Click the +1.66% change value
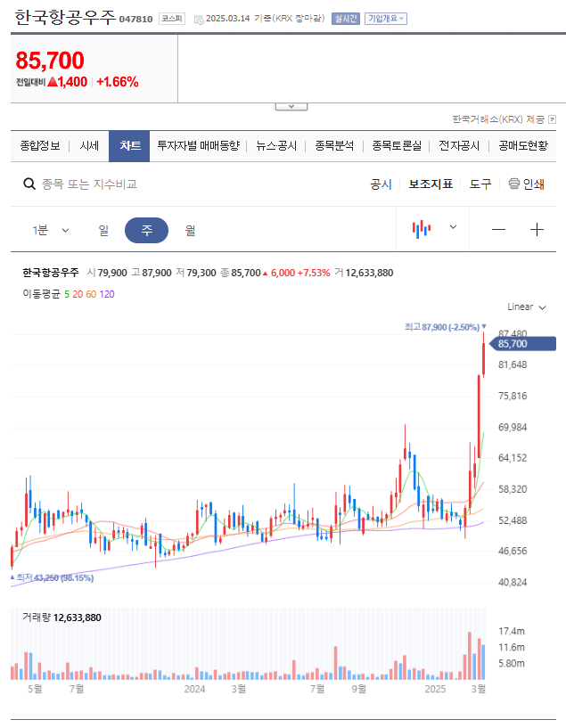Viewport: 566px width, 728px height. pyautogui.click(x=118, y=82)
